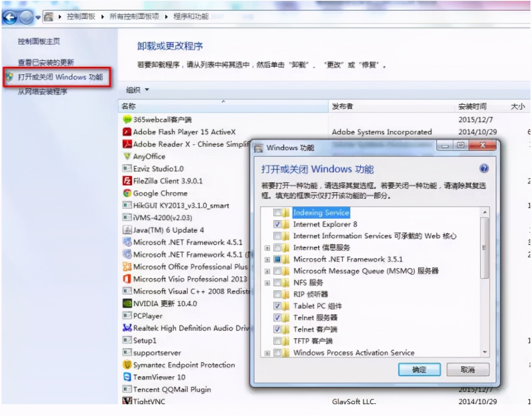Screen dimensions: 532x416
Task: Click the NVIDIA 更新 10.4.0 icon
Action: tap(127, 303)
